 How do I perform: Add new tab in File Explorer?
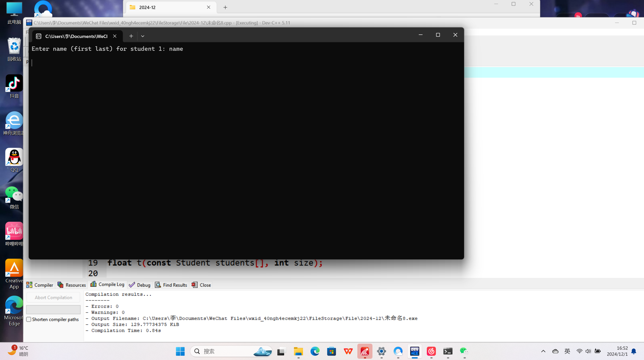(x=225, y=7)
